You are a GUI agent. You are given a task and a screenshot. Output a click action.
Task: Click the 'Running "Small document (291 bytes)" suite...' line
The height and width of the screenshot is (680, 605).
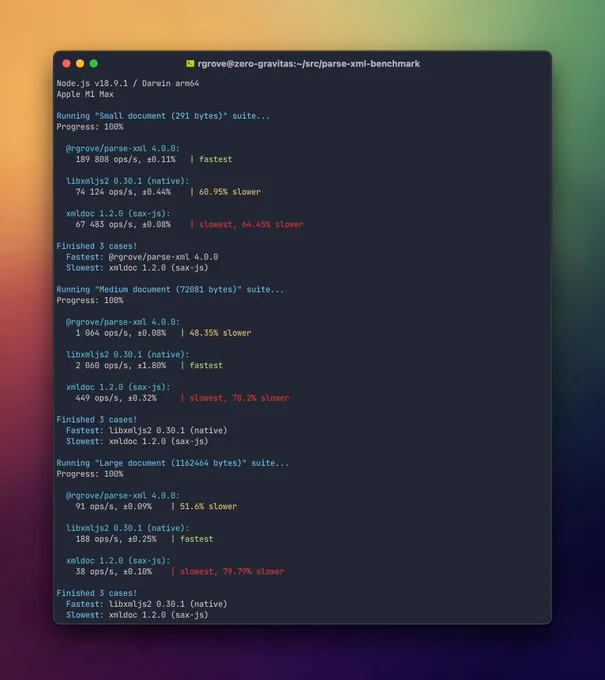click(x=163, y=116)
